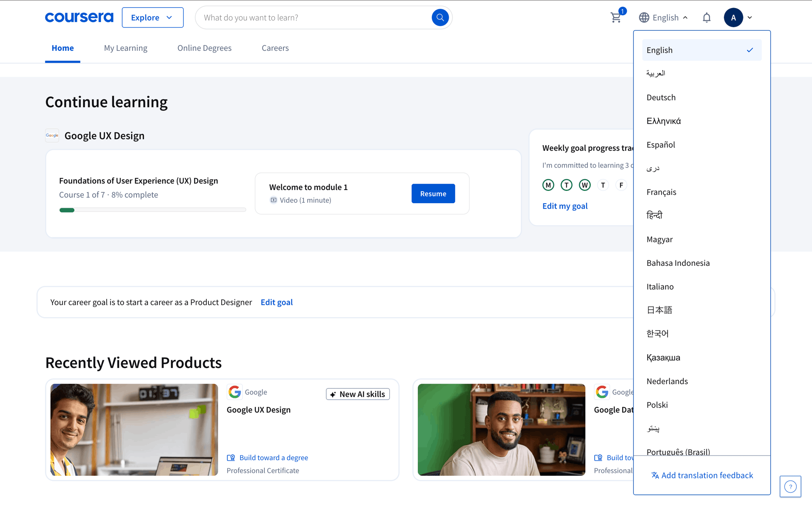Click the search input field

point(315,17)
